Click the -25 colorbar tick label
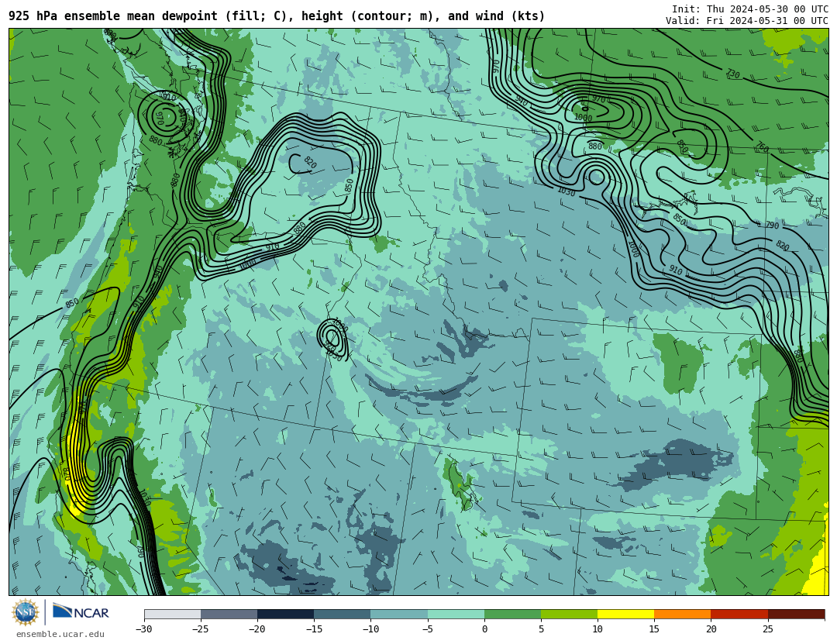The image size is (837, 644). [x=200, y=629]
